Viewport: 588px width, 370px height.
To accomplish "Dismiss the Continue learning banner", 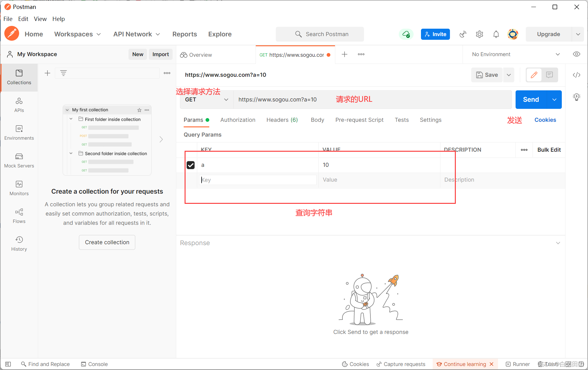I will click(x=492, y=364).
